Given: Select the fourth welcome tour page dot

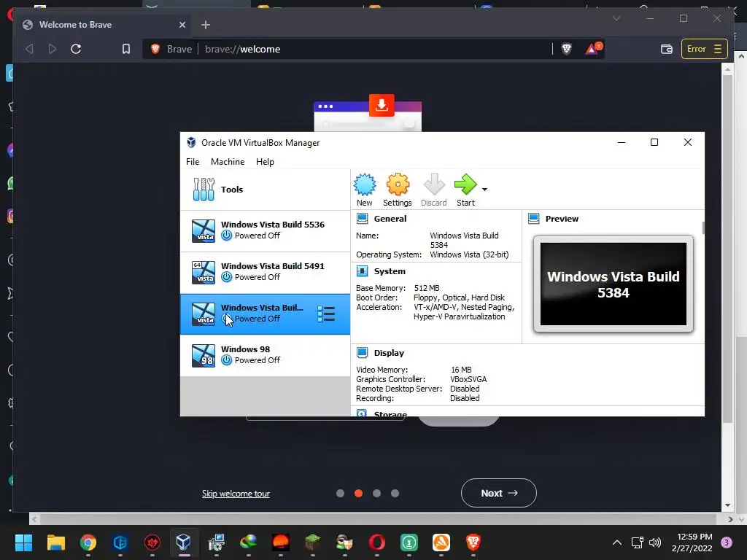Looking at the screenshot, I should pos(395,494).
